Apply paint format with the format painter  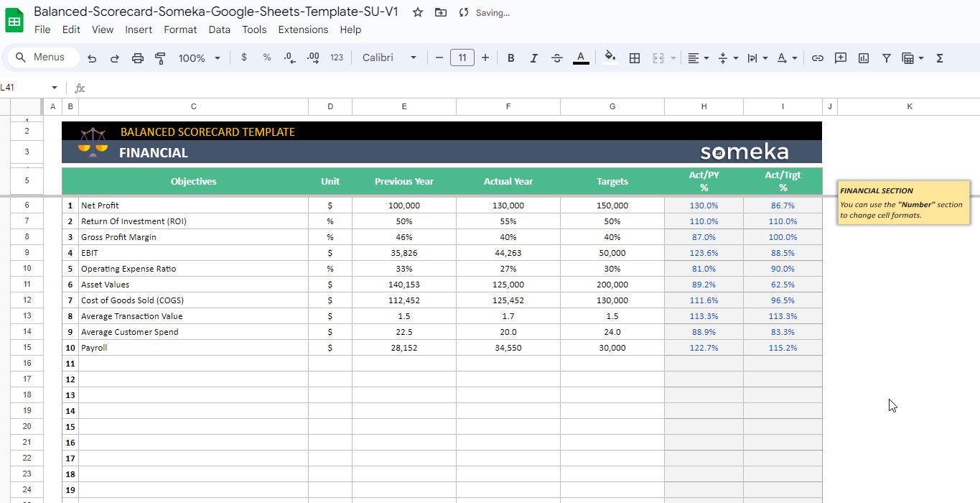(x=160, y=57)
